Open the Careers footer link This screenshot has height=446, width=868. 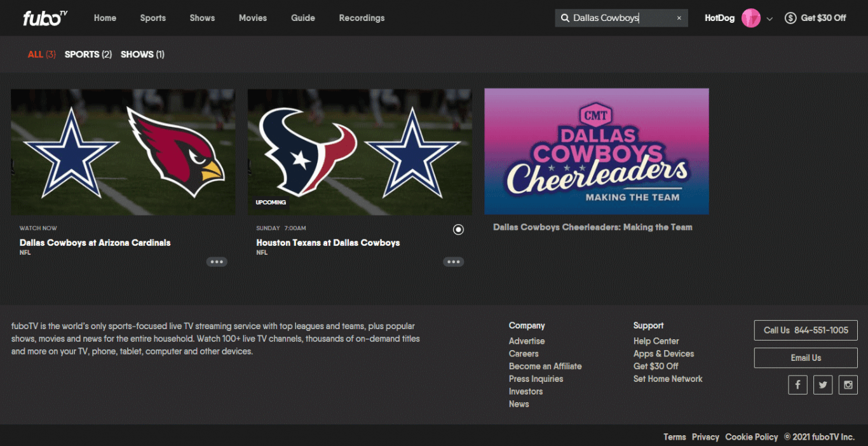coord(524,354)
